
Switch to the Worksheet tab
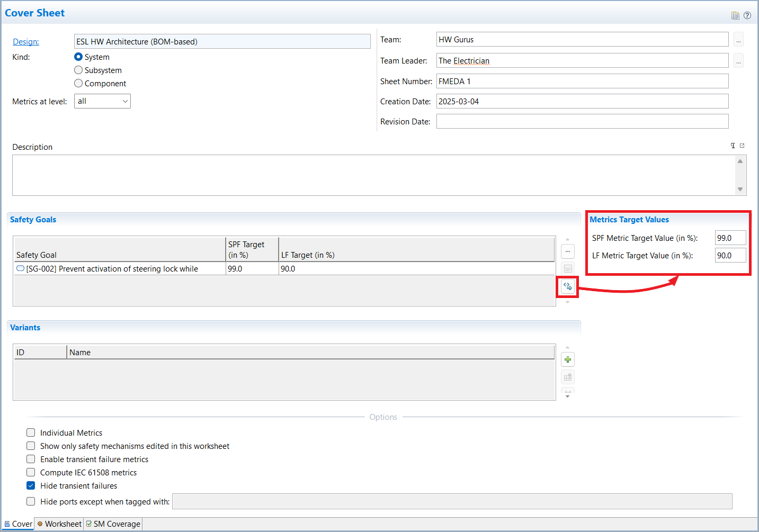click(x=59, y=524)
